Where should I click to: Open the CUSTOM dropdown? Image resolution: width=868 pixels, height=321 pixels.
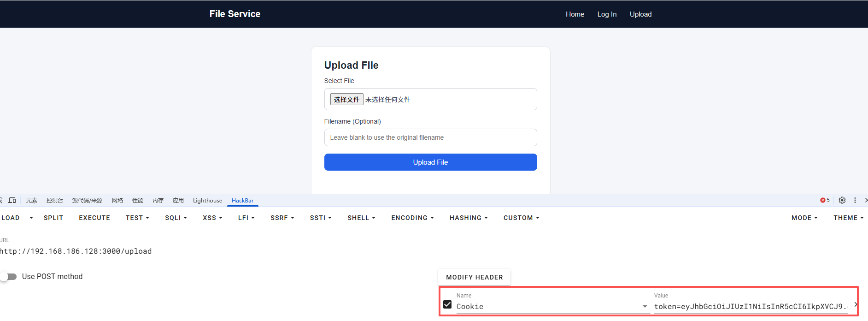(x=521, y=218)
